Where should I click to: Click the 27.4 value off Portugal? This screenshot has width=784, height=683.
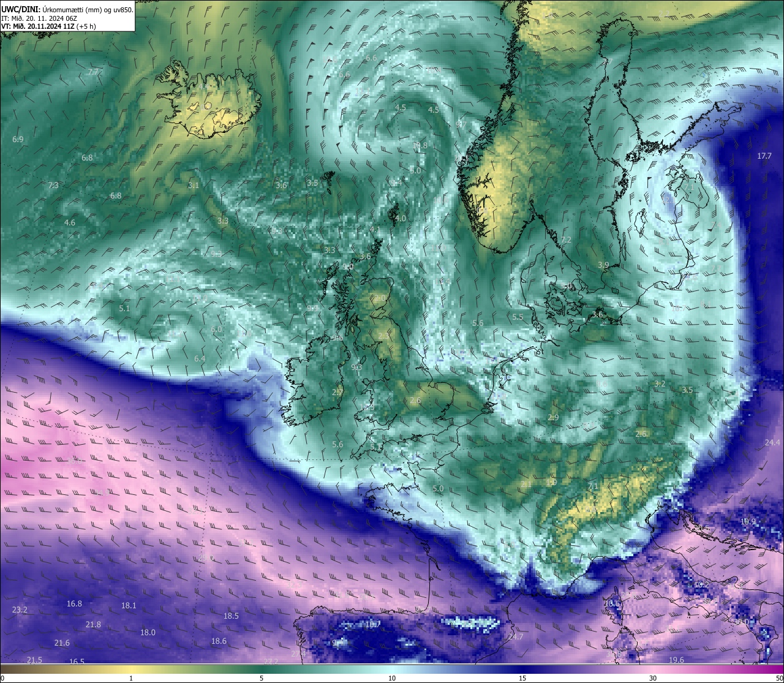pos(298,654)
